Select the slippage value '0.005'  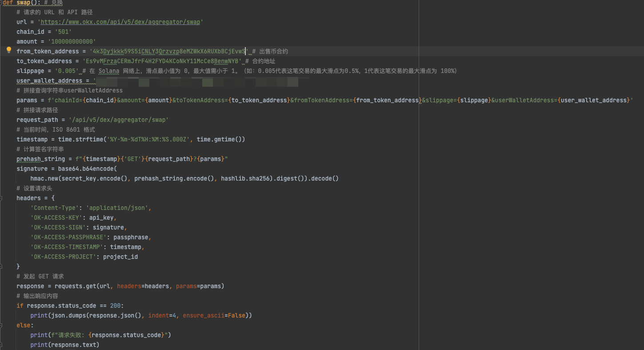coord(67,71)
